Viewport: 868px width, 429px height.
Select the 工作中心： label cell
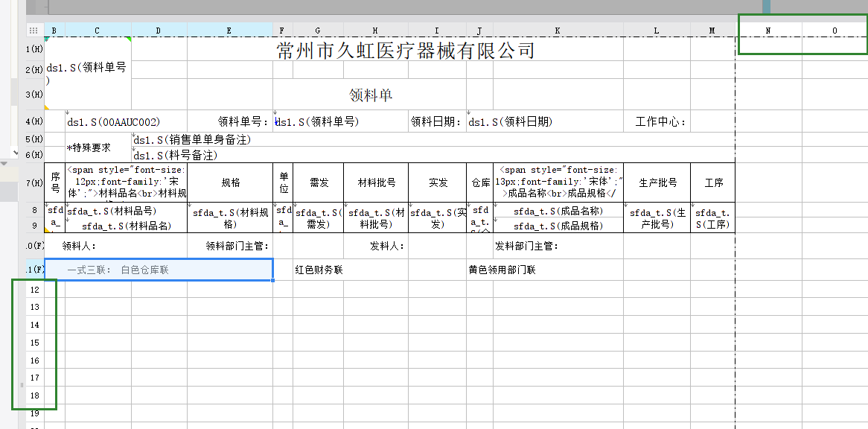pyautogui.click(x=657, y=122)
